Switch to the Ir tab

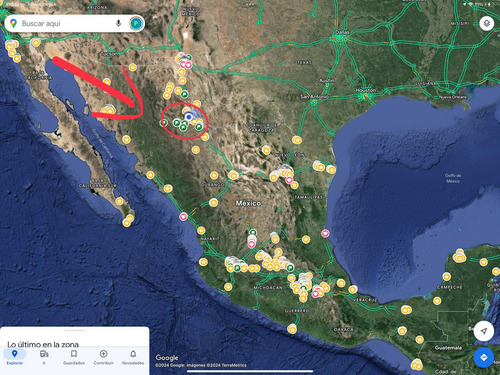coord(44,357)
